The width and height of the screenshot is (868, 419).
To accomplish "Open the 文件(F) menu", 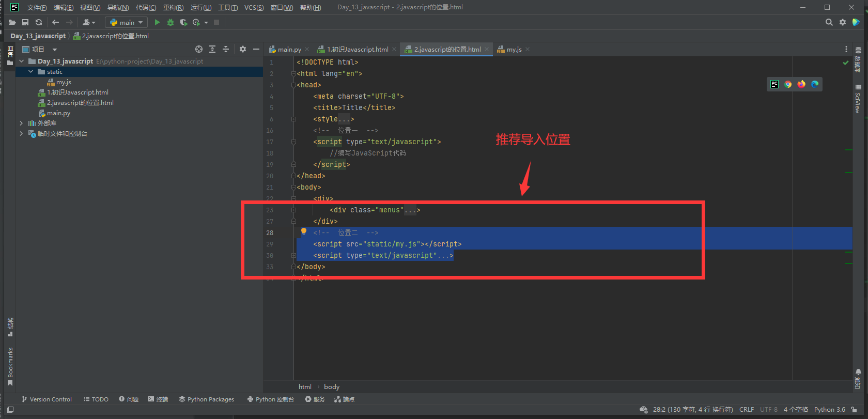I will [37, 7].
